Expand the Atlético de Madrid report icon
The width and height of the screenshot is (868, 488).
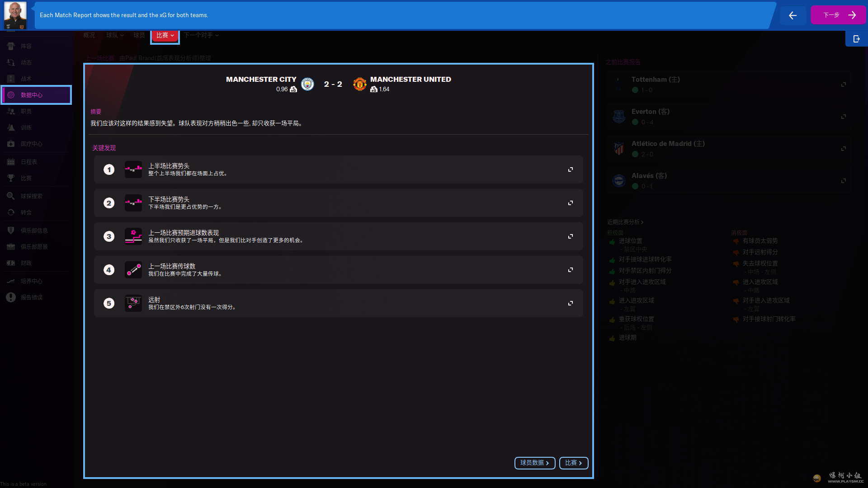coord(844,149)
